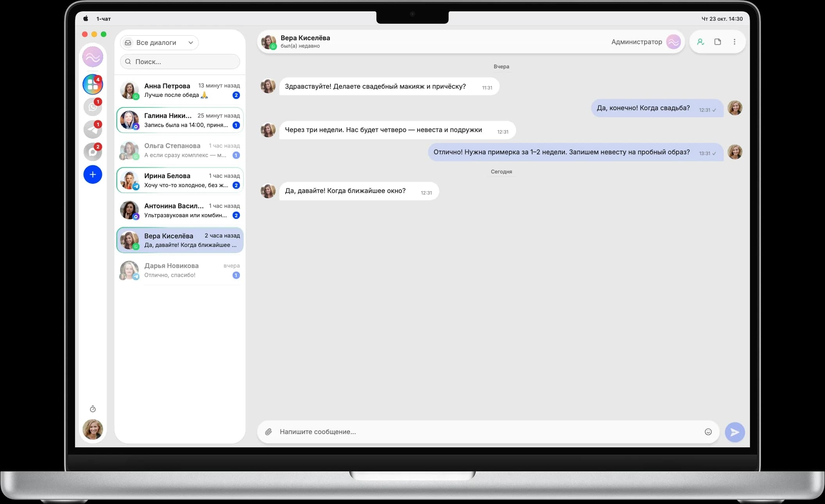825x504 pixels.
Task: Click the Сегодня date separator
Action: 501,172
